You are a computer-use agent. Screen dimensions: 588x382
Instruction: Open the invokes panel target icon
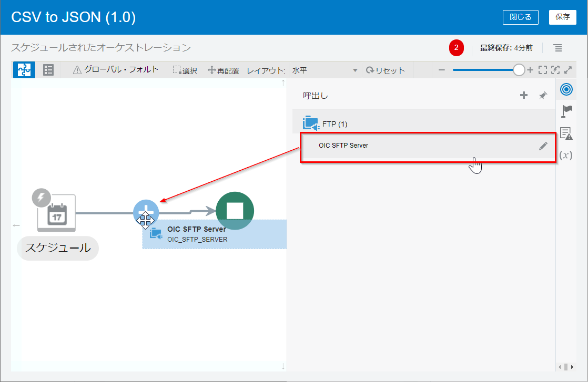[566, 89]
